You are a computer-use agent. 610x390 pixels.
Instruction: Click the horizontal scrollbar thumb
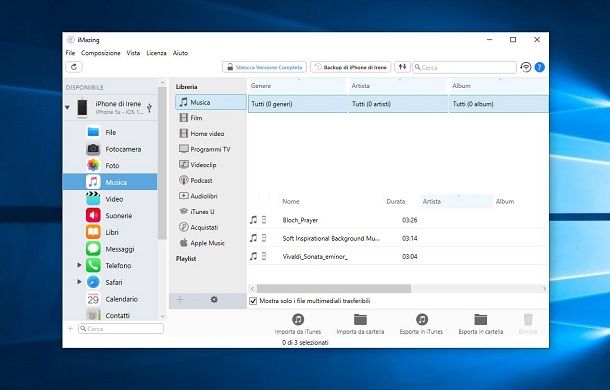click(x=333, y=288)
